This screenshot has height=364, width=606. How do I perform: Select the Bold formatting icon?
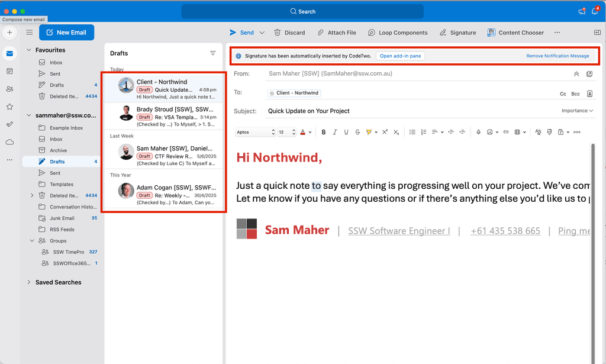click(324, 132)
